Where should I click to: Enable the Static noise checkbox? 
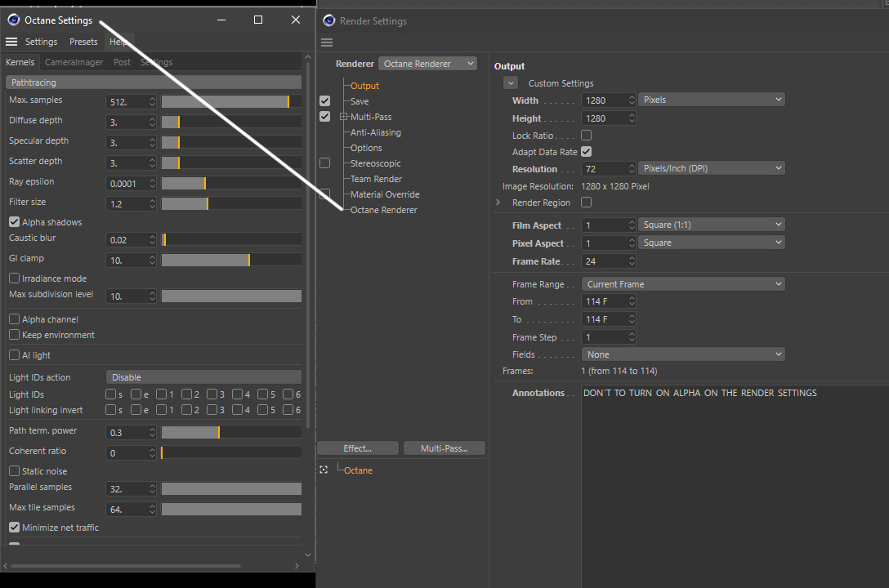pos(14,470)
